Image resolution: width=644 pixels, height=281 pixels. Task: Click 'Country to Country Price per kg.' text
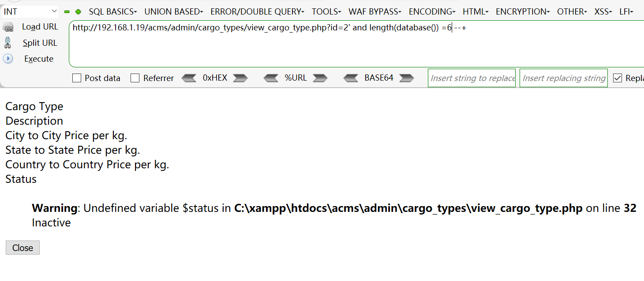pyautogui.click(x=87, y=164)
